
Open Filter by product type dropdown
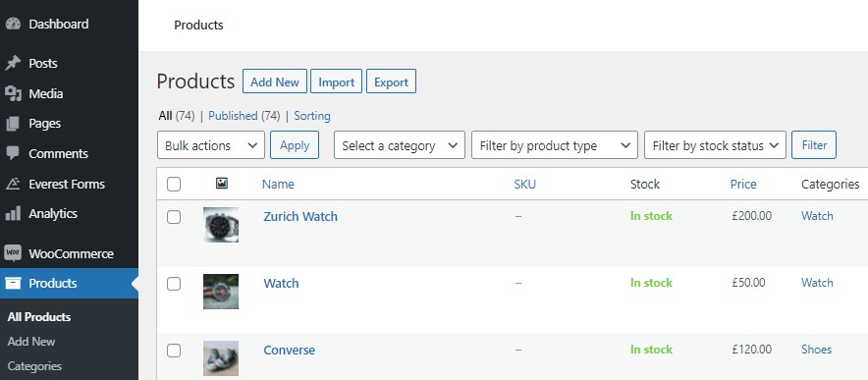555,145
